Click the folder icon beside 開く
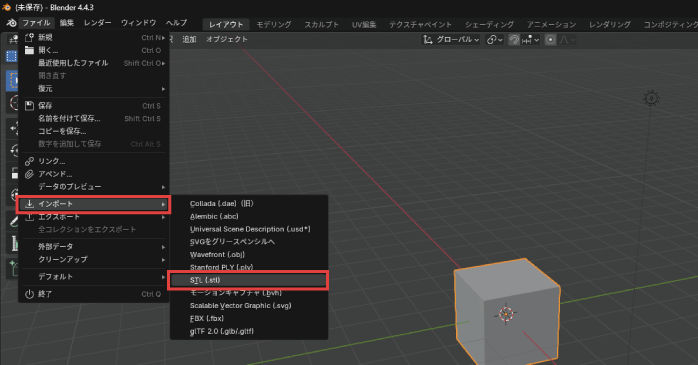The image size is (698, 365). 29,50
